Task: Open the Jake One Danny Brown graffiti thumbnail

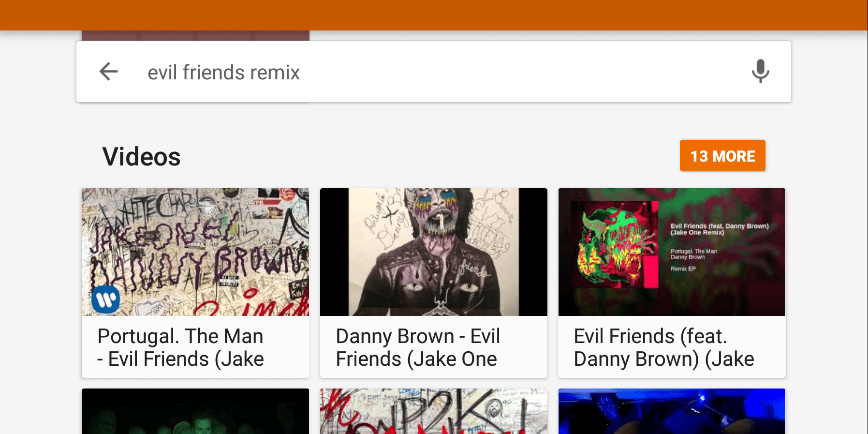Action: point(195,252)
